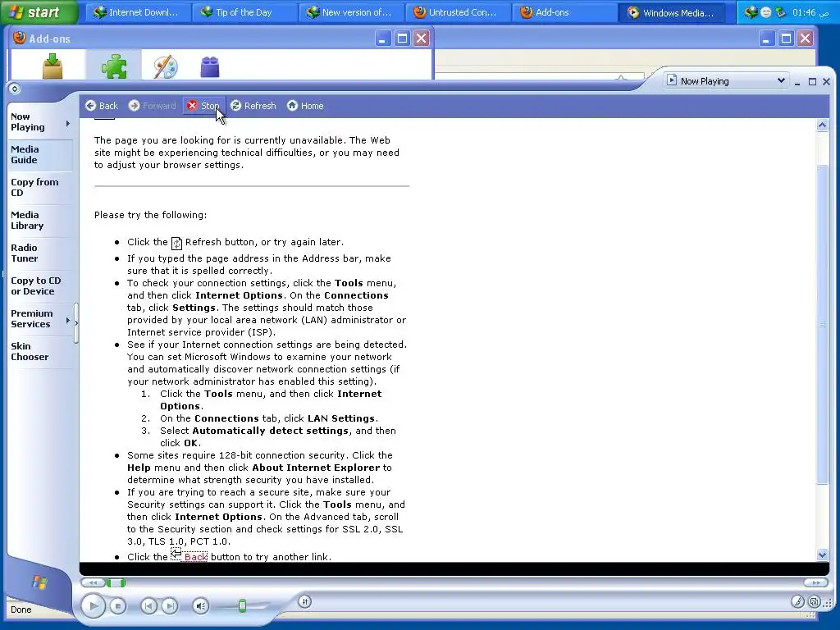Click the Play button
This screenshot has height=630, width=840.
(x=93, y=606)
